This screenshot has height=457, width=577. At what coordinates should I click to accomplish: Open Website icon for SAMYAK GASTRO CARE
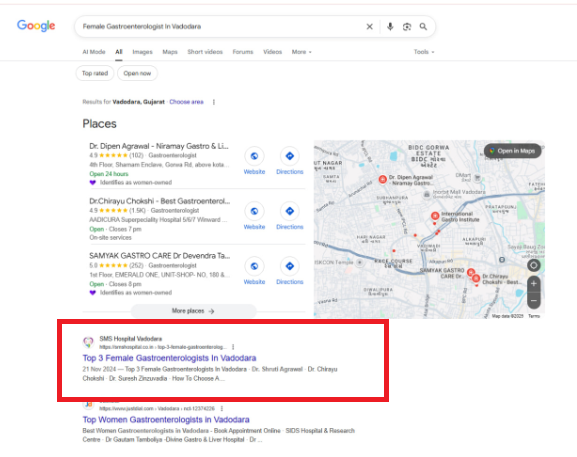254,266
